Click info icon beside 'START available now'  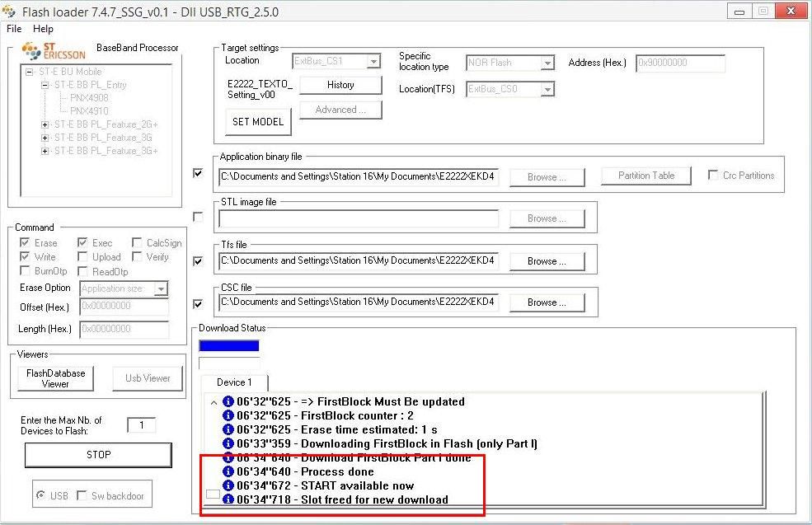[228, 485]
